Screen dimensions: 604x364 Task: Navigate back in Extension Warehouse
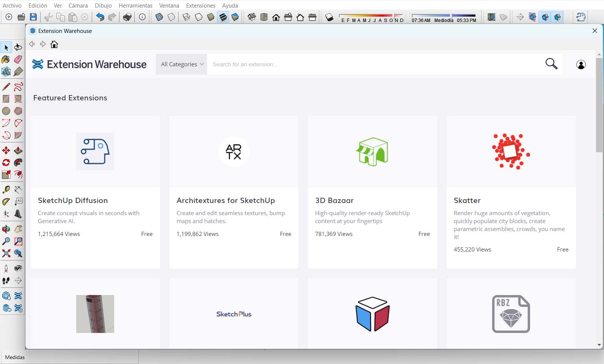(32, 44)
